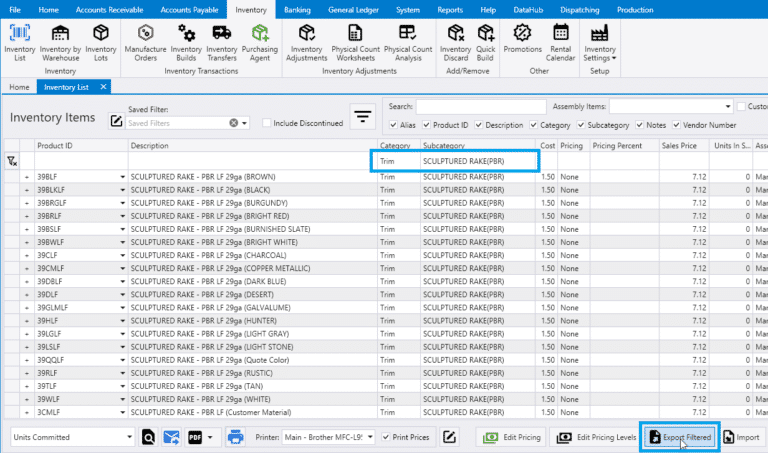Viewport: 768px width, 453px height.
Task: Open Promotions
Action: (x=523, y=39)
